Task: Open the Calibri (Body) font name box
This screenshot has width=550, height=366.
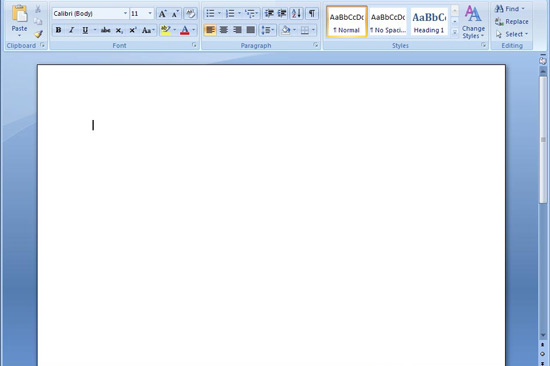Action: point(90,14)
